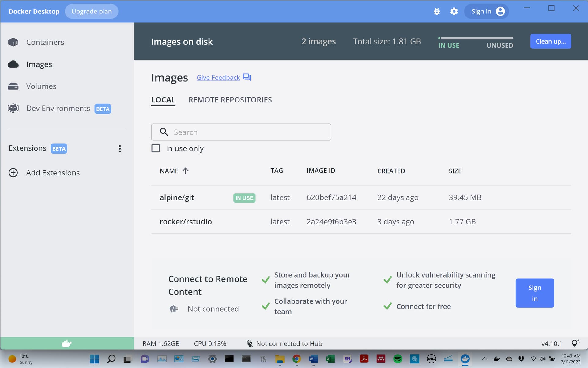588x368 pixels.
Task: Open the Extensions three-dot menu
Action: click(x=120, y=149)
